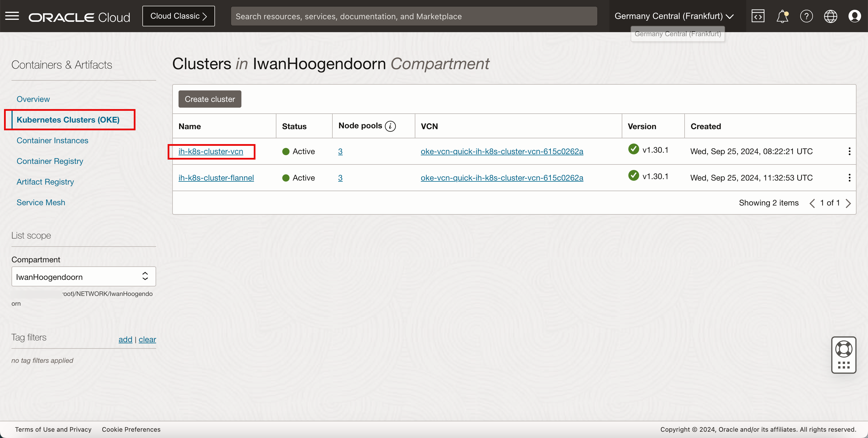This screenshot has width=868, height=438.
Task: Switch to Cloud Classic console
Action: tap(178, 16)
